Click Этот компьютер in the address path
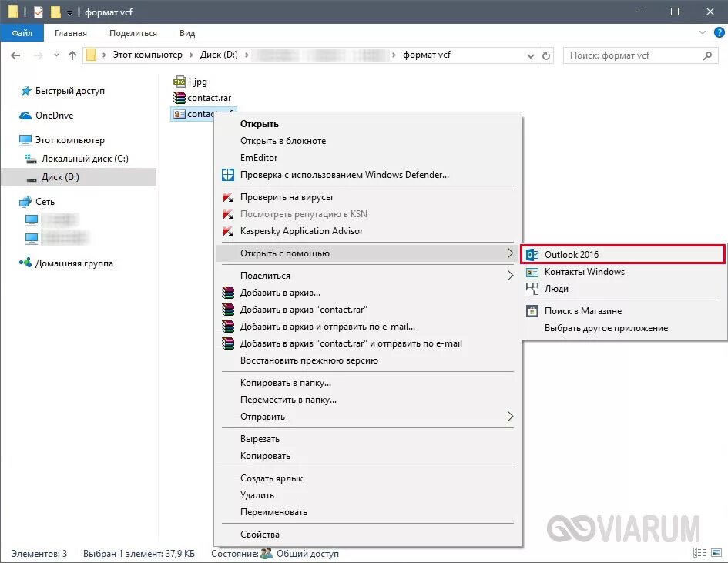Viewport: 728px width, 563px height. tap(148, 55)
